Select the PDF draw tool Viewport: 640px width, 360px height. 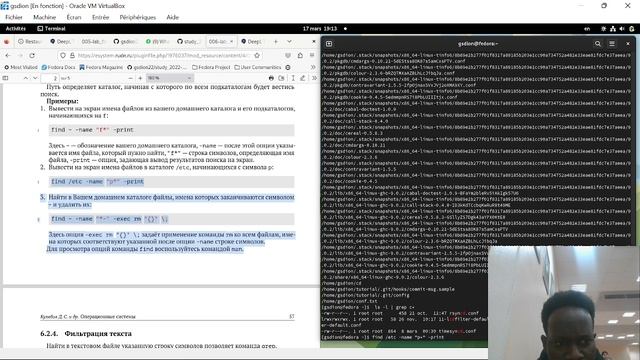point(303,78)
